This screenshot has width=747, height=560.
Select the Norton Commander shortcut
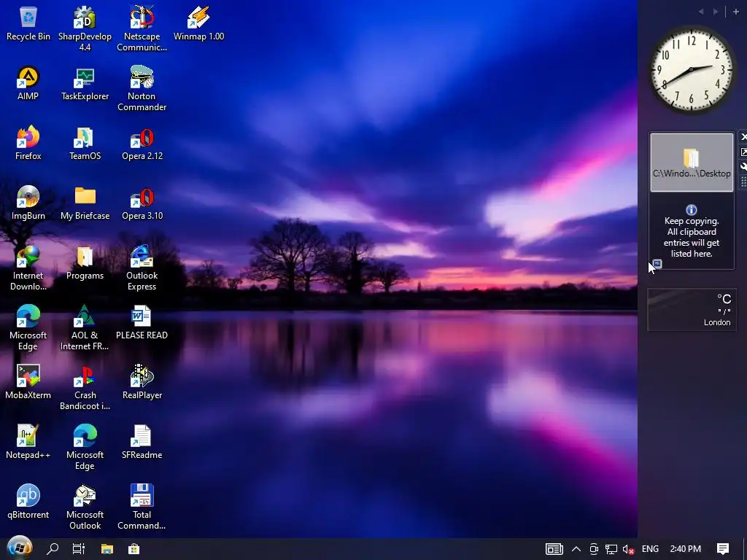[x=142, y=88]
